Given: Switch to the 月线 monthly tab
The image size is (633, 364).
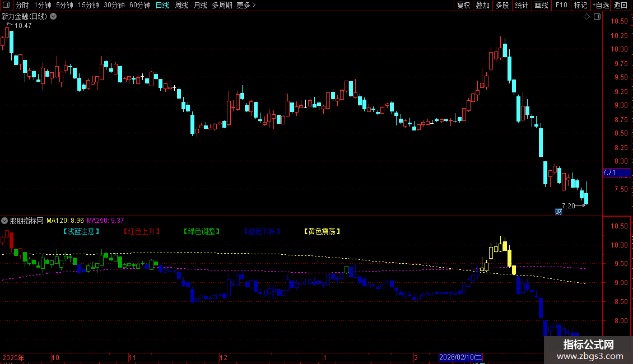Looking at the screenshot, I should click(x=200, y=5).
